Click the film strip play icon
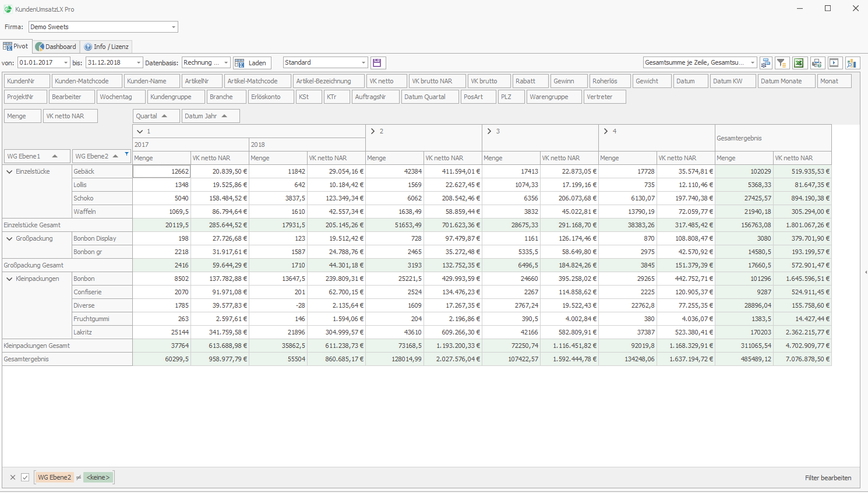 coord(834,63)
